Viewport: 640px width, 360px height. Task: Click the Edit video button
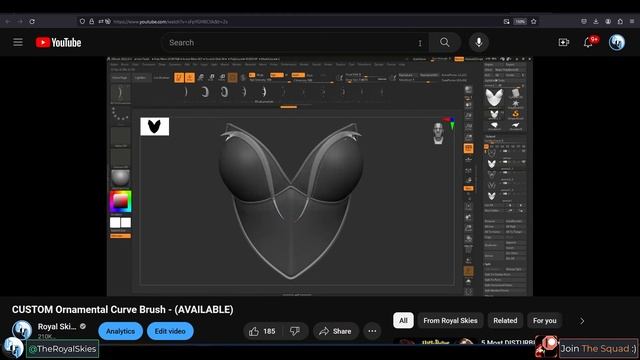coord(170,331)
